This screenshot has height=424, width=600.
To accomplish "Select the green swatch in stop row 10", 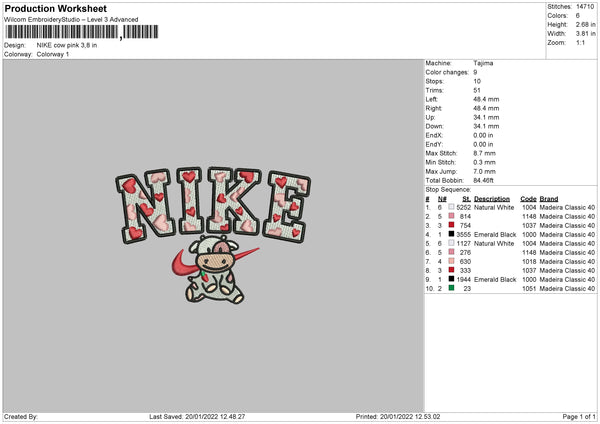I will pos(452,288).
